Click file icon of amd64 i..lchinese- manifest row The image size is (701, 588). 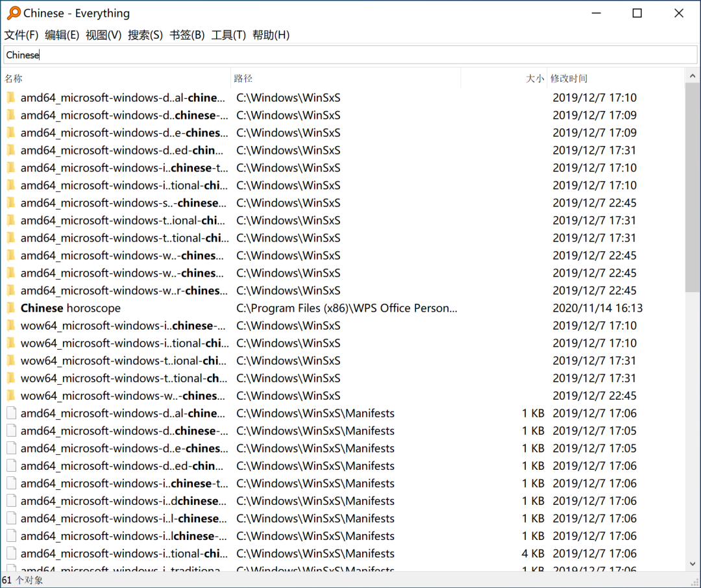(x=11, y=535)
